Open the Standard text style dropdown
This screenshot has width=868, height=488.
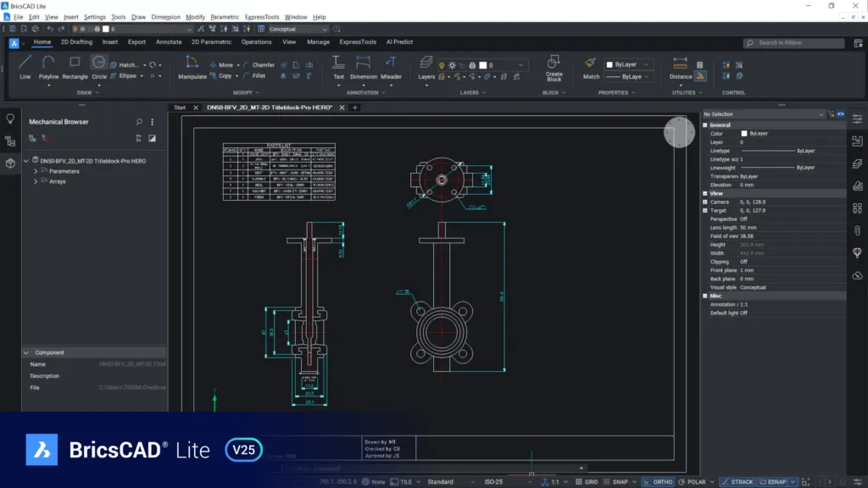(451, 482)
